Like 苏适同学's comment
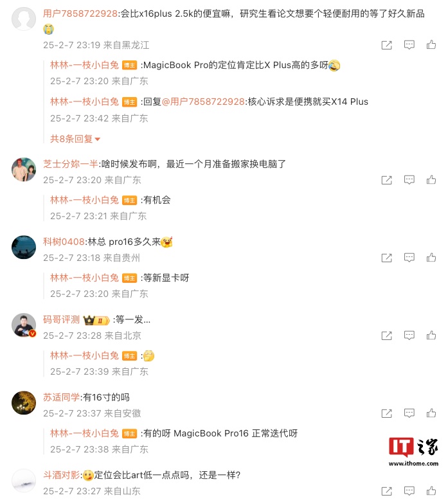Viewport: 448px width, 502px height. click(x=431, y=413)
